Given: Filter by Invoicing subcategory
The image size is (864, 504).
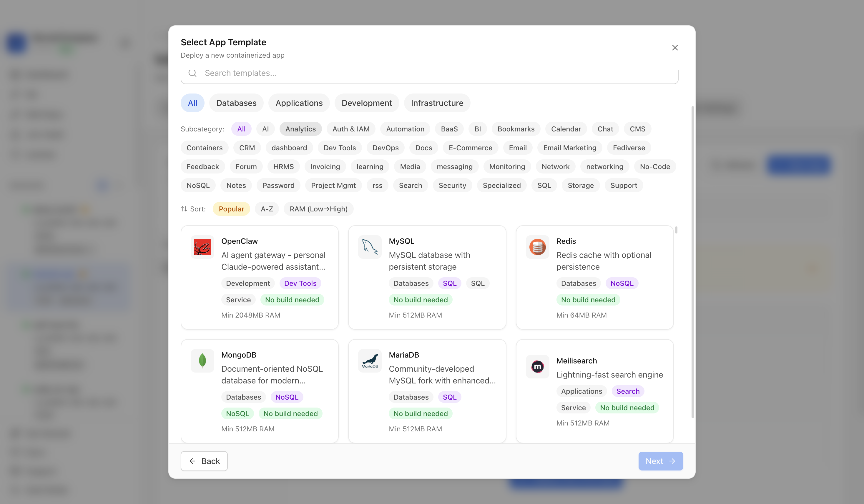Looking at the screenshot, I should click(x=325, y=166).
